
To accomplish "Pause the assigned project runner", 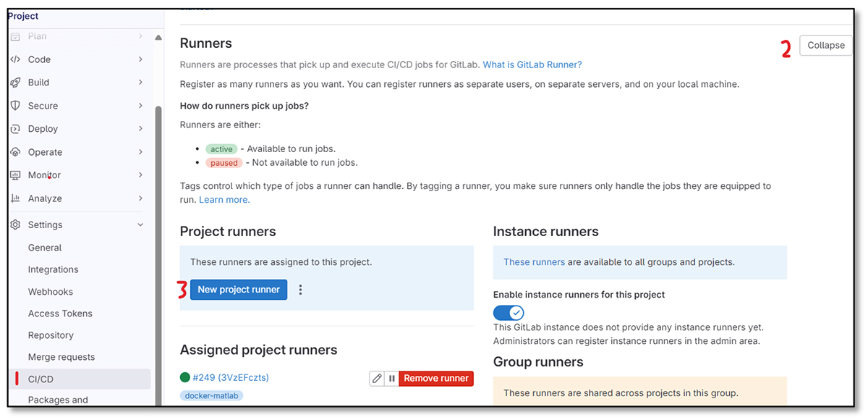I will [x=391, y=378].
